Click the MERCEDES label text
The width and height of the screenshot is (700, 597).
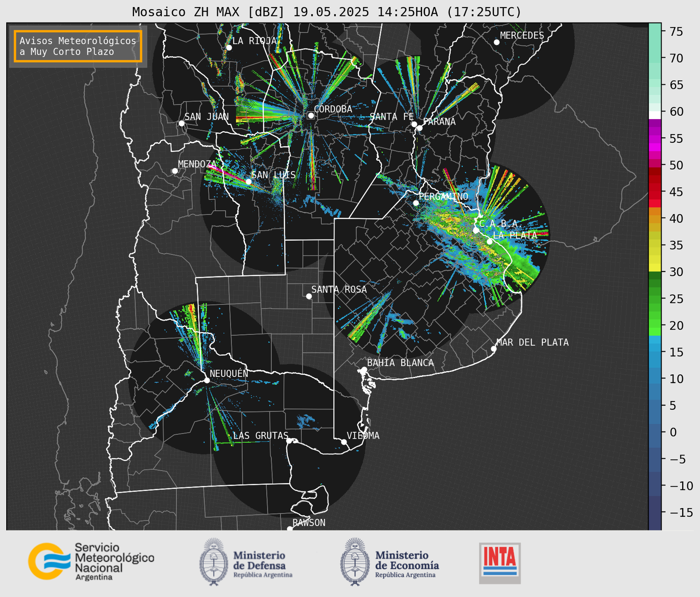tap(522, 36)
